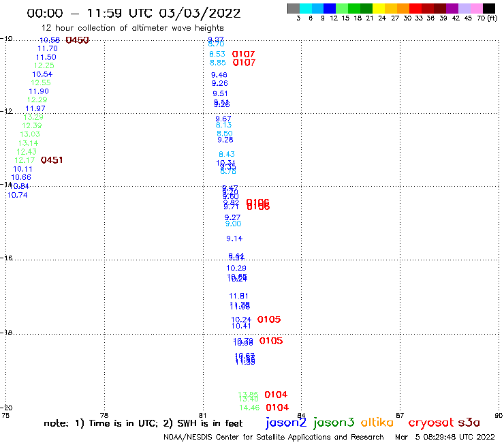
Task: Click the light blue value '8.43'
Action: pos(227,155)
